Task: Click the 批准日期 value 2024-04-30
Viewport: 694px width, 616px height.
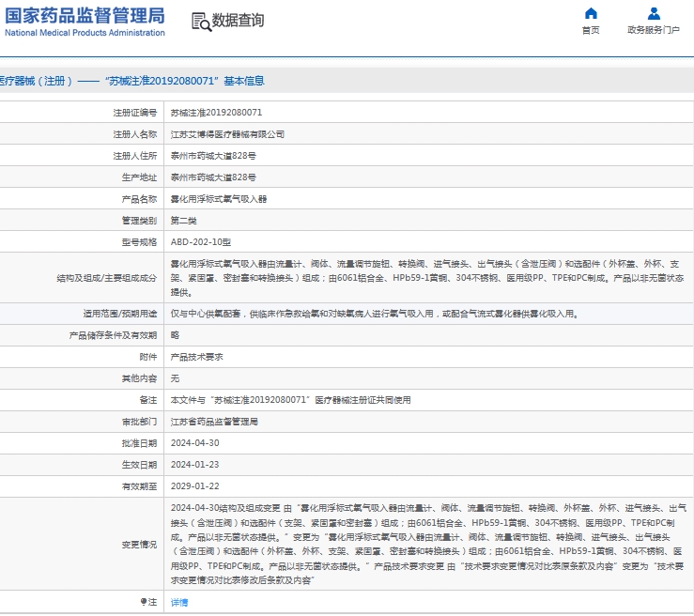Action: (x=195, y=443)
